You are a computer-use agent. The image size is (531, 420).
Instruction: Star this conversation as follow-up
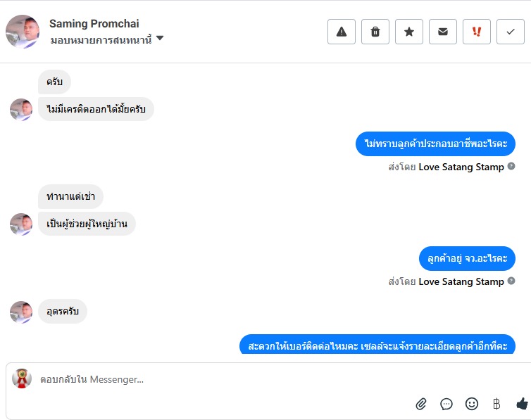point(409,32)
